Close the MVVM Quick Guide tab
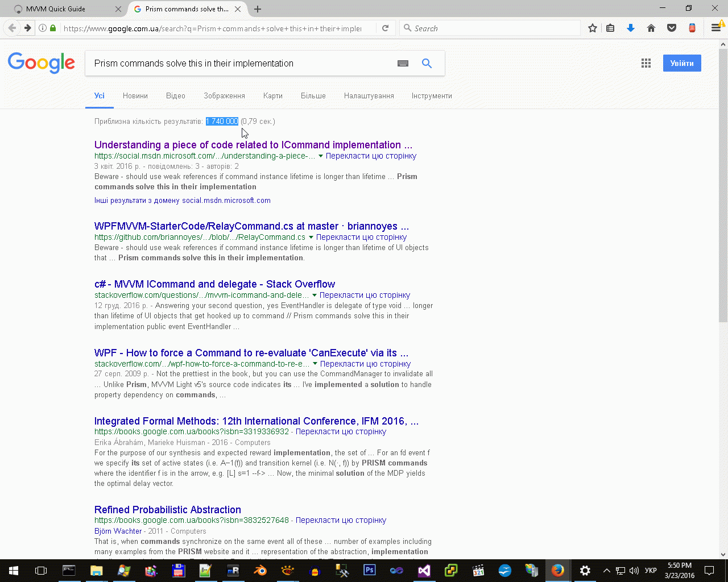Viewport: 728px width, 582px height. click(118, 9)
